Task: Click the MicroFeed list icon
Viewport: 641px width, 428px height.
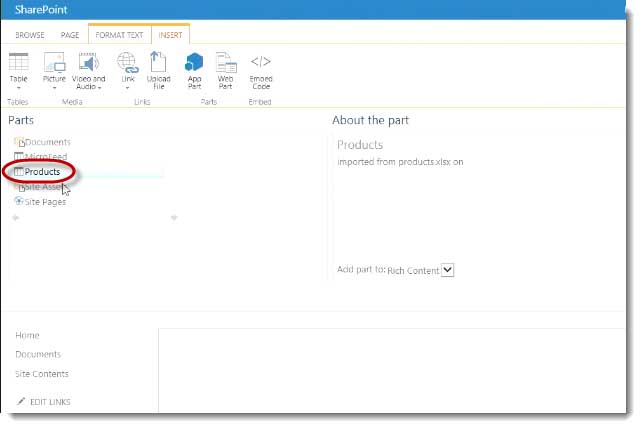Action: pos(19,157)
